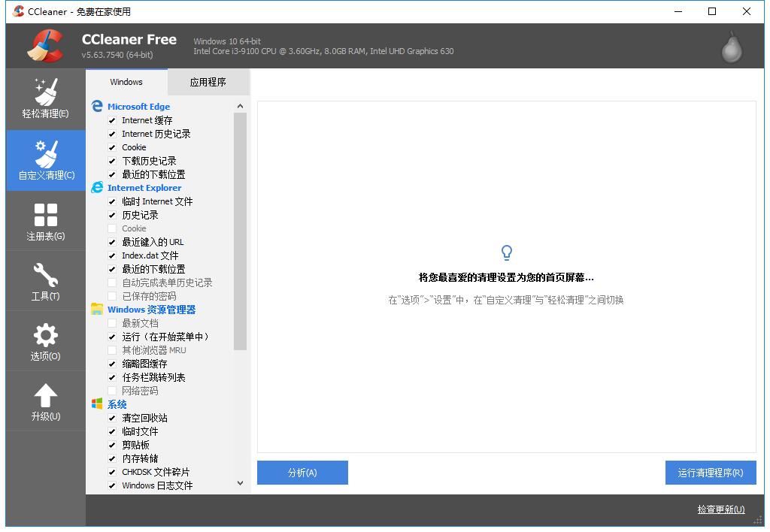Toggle 已保存的密码 option
770x532 pixels.
click(112, 296)
